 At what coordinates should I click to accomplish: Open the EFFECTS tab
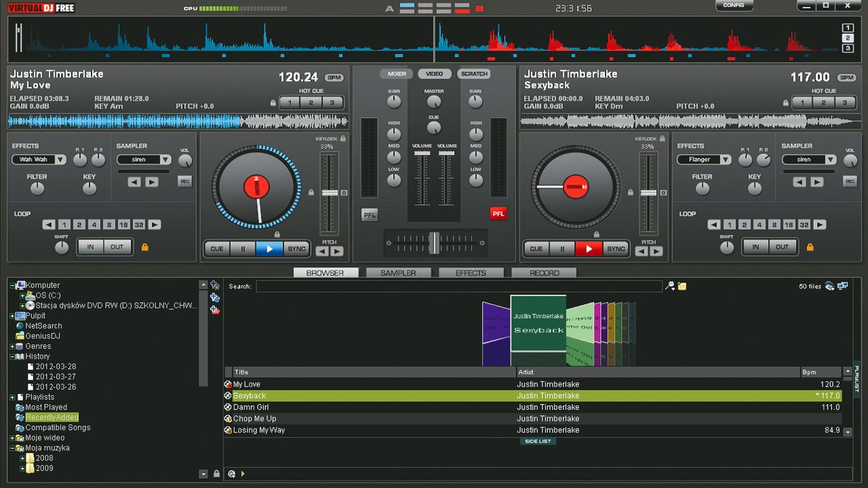pyautogui.click(x=471, y=272)
